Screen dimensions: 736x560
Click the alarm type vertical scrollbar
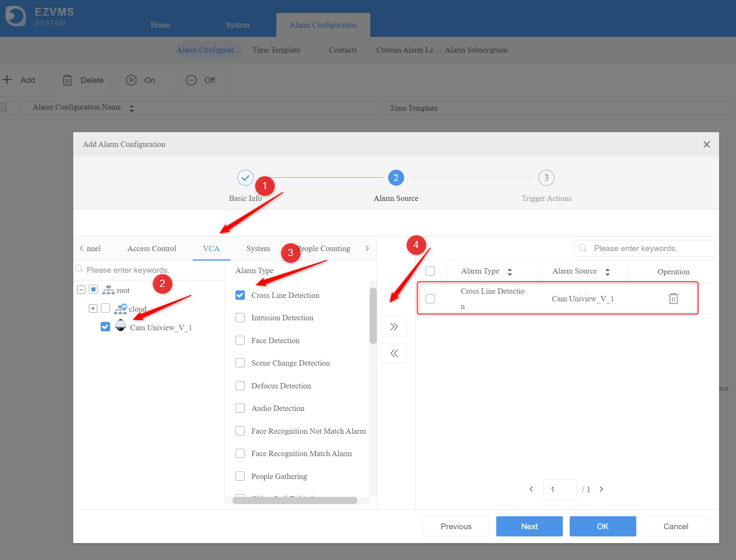point(373,316)
